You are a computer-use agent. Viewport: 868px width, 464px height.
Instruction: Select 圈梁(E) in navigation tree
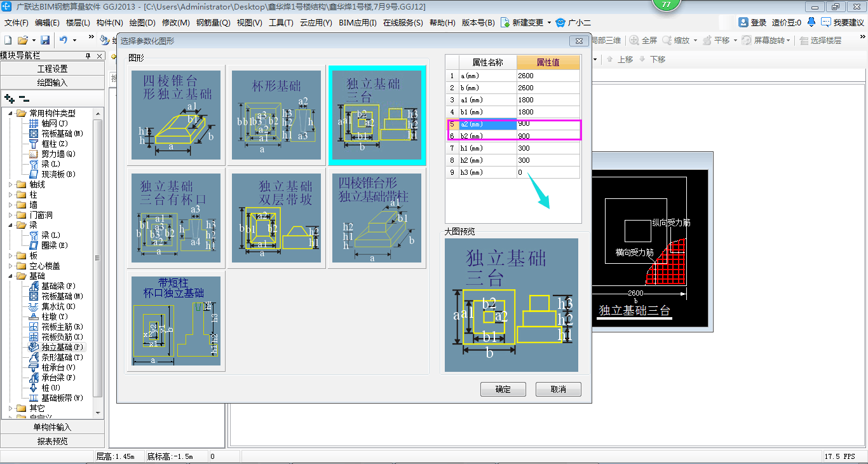pos(55,245)
